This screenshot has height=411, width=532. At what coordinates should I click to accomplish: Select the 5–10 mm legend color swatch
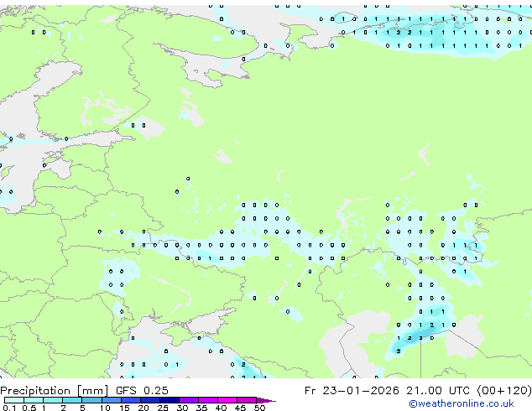pos(91,400)
